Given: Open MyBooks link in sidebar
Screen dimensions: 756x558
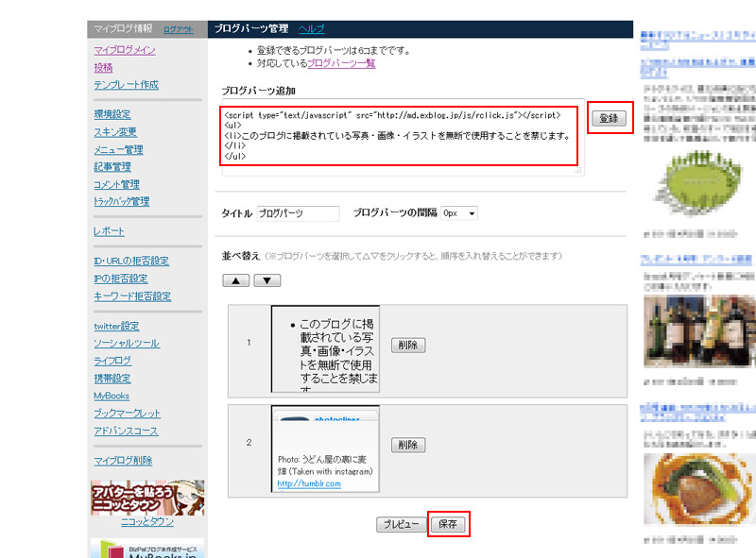Looking at the screenshot, I should [112, 396].
